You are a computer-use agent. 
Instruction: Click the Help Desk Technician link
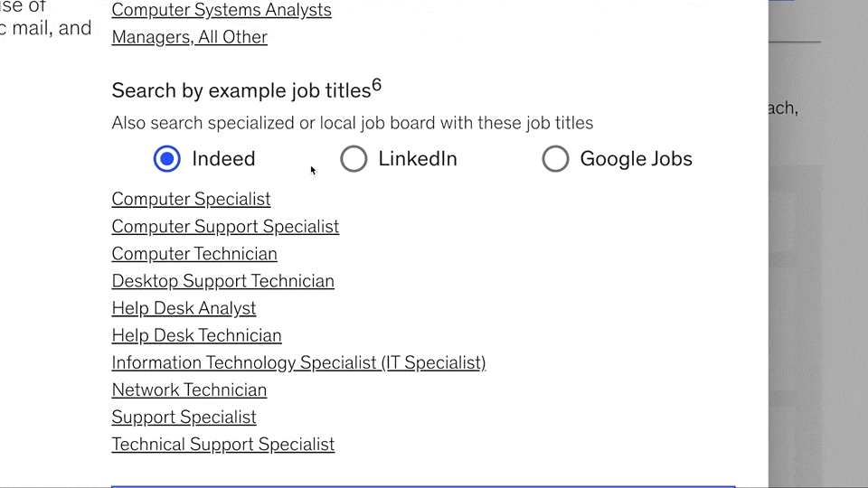[196, 335]
